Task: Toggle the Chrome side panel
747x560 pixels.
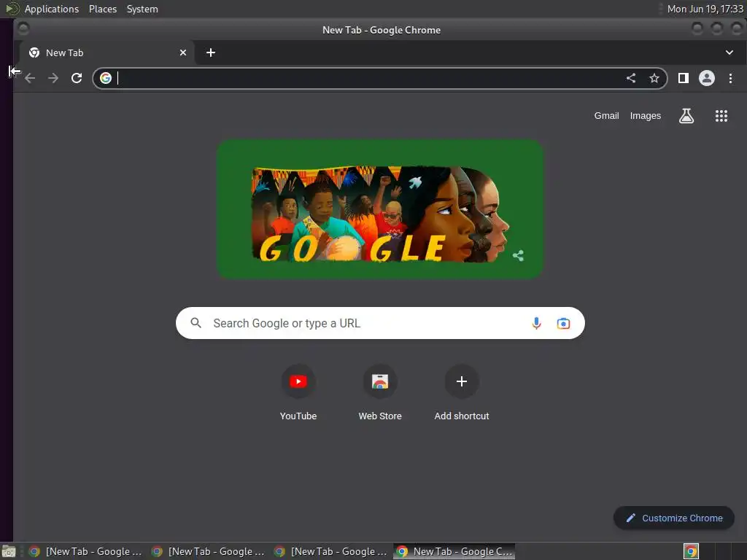Action: 683,78
